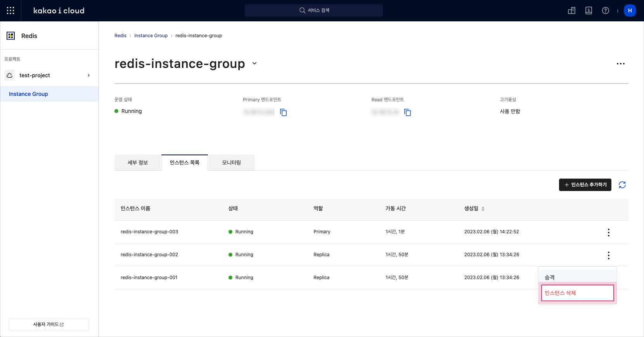Click Replica role of redis-instance-group-001
This screenshot has width=644, height=337.
pyautogui.click(x=322, y=278)
